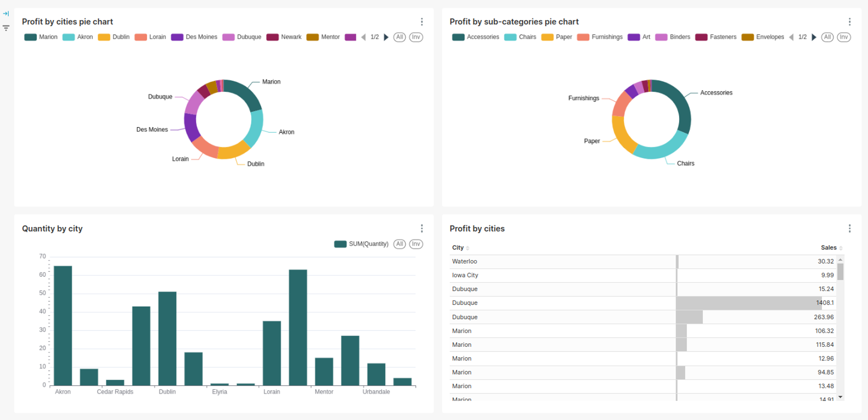
Task: Click next legend page arrow on cities pie chart
Action: (386, 37)
